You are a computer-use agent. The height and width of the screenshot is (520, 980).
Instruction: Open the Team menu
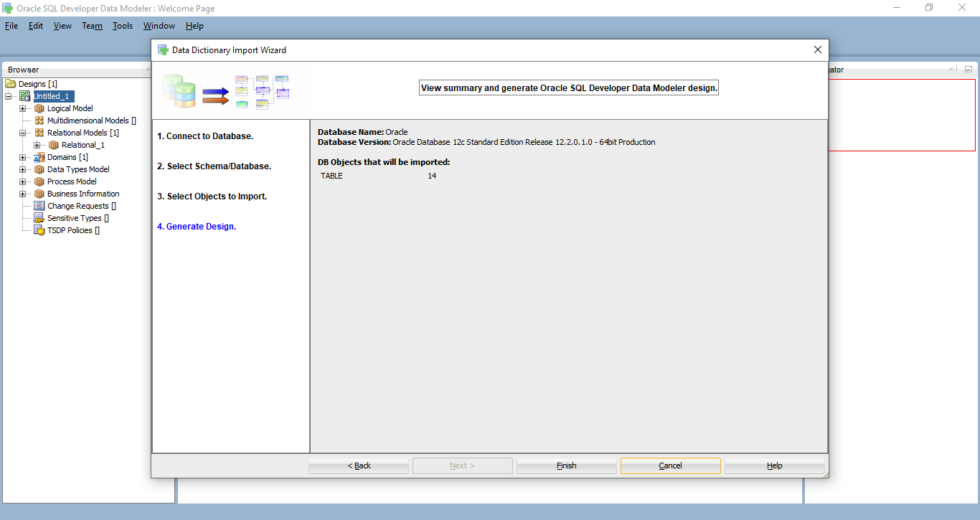pyautogui.click(x=92, y=26)
